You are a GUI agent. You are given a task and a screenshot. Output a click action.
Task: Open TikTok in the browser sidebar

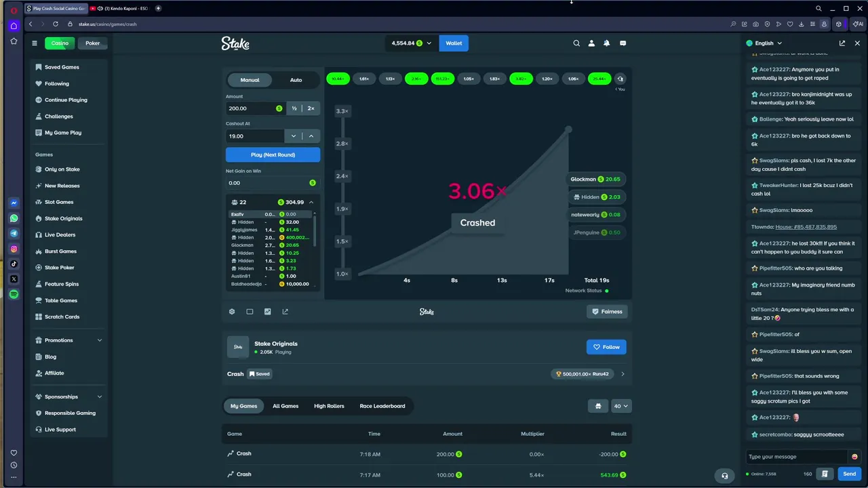(14, 264)
